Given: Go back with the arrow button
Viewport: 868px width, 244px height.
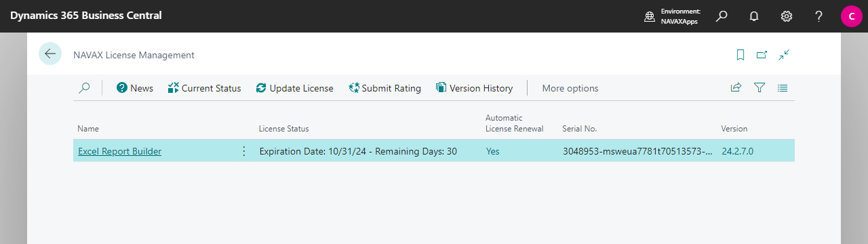Looking at the screenshot, I should point(50,54).
